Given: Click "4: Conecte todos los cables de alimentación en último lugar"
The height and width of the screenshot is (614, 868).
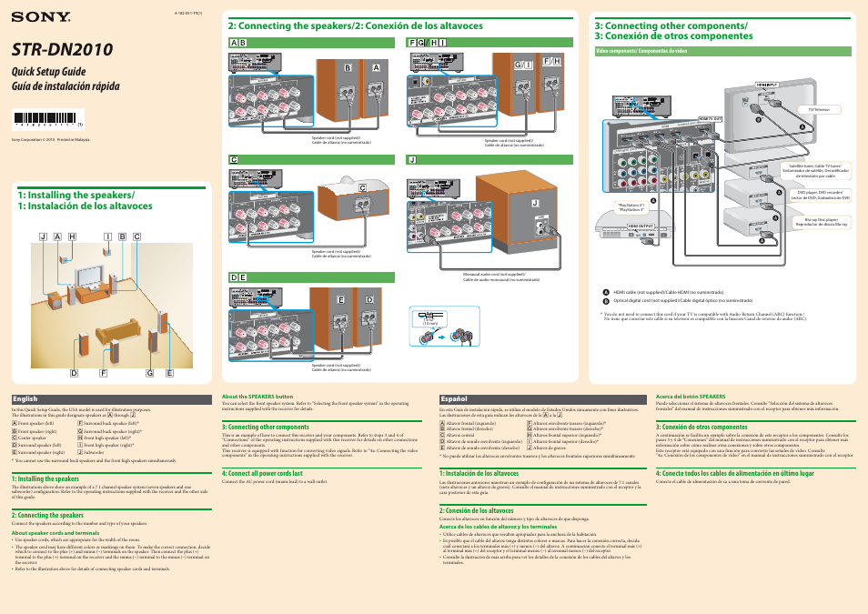Looking at the screenshot, I should pyautogui.click(x=735, y=473).
